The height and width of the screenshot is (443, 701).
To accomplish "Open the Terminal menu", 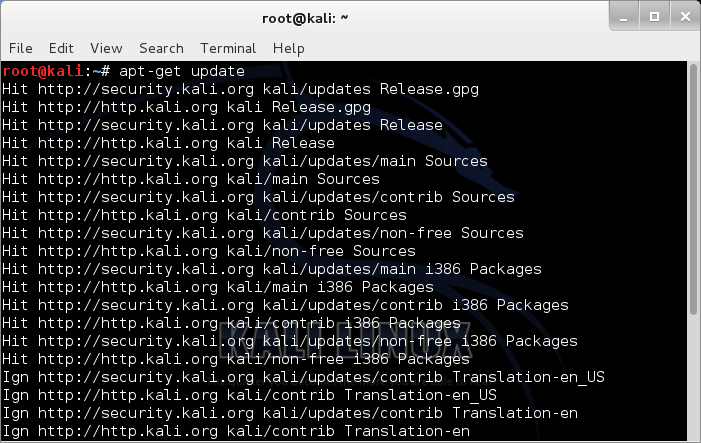I will [x=228, y=48].
